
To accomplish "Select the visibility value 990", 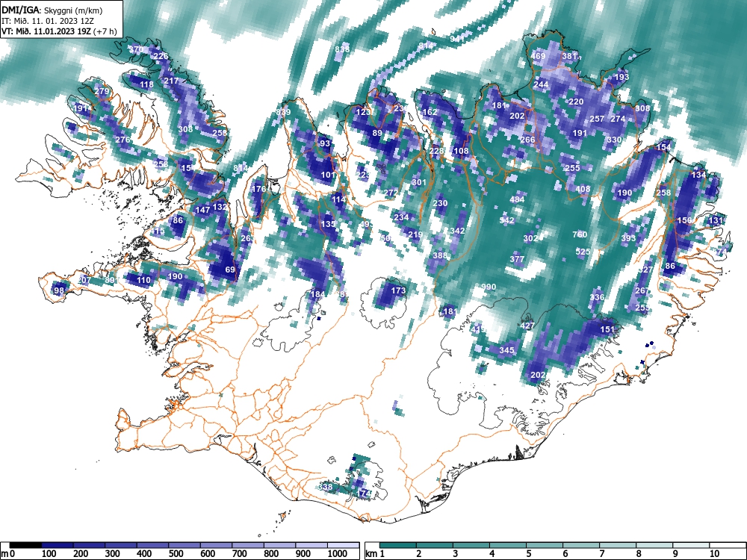I will [x=489, y=287].
